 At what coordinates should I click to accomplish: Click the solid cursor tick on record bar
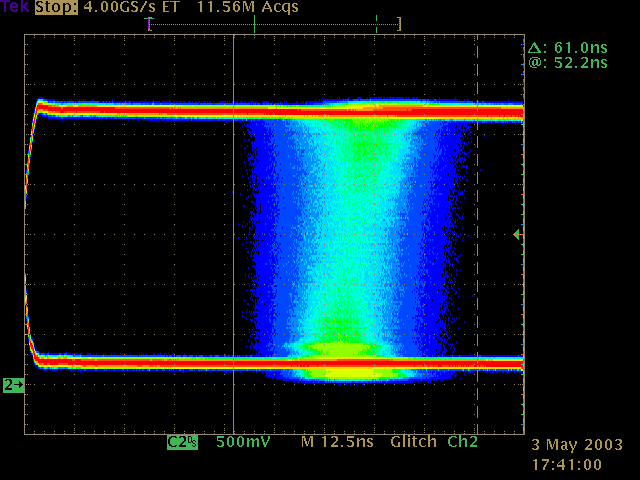[x=254, y=24]
